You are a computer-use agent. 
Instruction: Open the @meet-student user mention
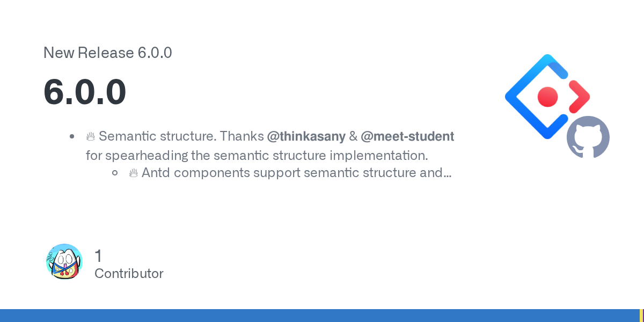click(407, 136)
